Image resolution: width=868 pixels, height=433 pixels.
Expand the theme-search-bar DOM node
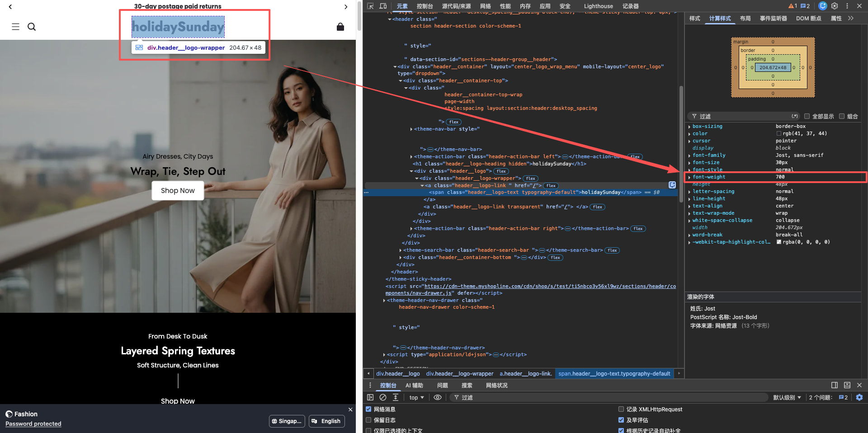pyautogui.click(x=401, y=250)
